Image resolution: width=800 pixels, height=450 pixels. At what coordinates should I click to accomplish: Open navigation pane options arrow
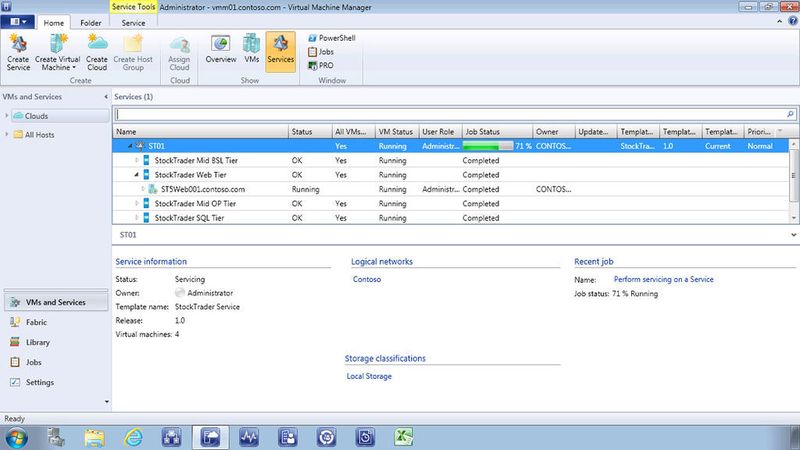click(x=107, y=402)
